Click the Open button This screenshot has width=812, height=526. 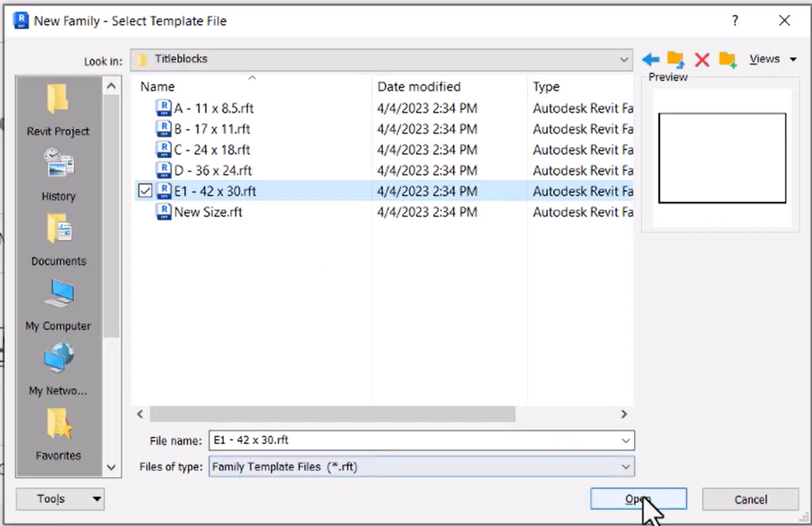638,499
